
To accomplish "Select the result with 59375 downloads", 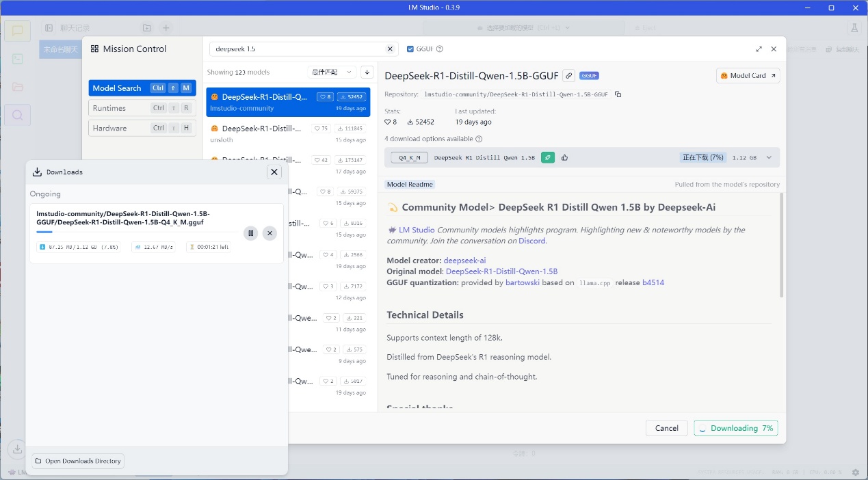I will pyautogui.click(x=288, y=196).
